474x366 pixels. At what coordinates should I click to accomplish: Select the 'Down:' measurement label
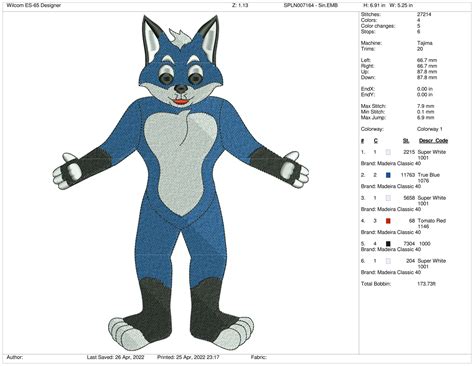point(368,77)
